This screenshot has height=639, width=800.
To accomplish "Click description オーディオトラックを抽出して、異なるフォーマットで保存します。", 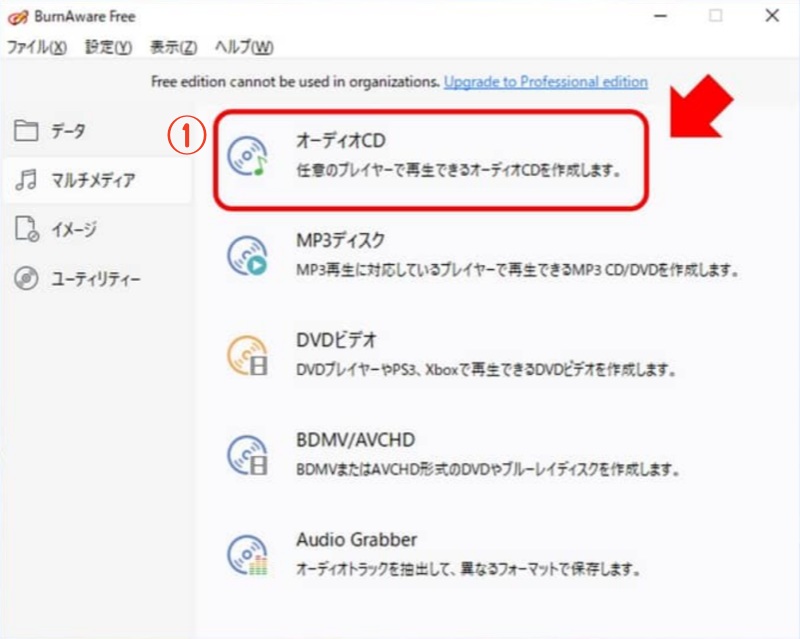I will tap(468, 569).
